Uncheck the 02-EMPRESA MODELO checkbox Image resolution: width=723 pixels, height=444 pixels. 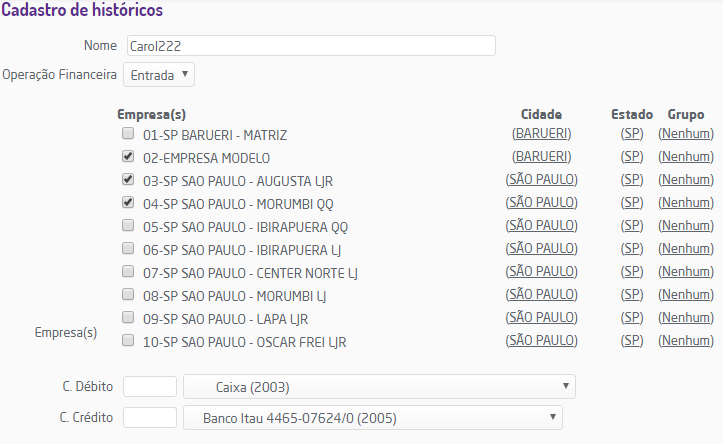pyautogui.click(x=128, y=157)
